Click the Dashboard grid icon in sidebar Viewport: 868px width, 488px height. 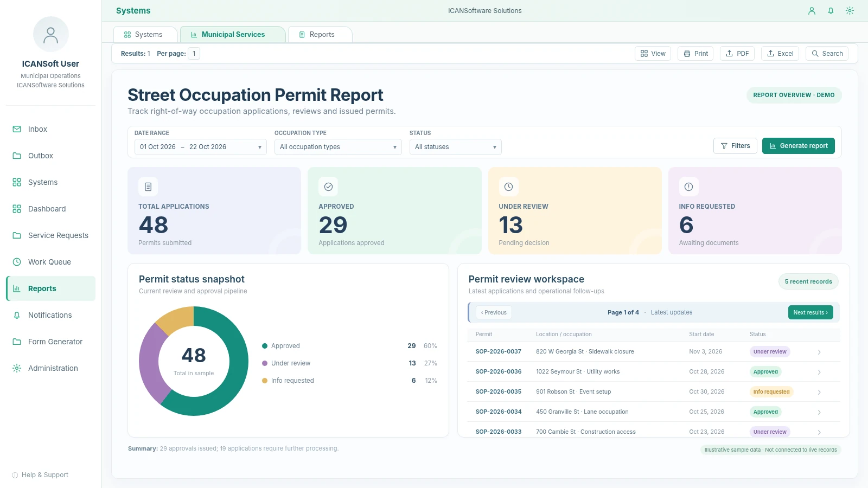click(x=17, y=209)
